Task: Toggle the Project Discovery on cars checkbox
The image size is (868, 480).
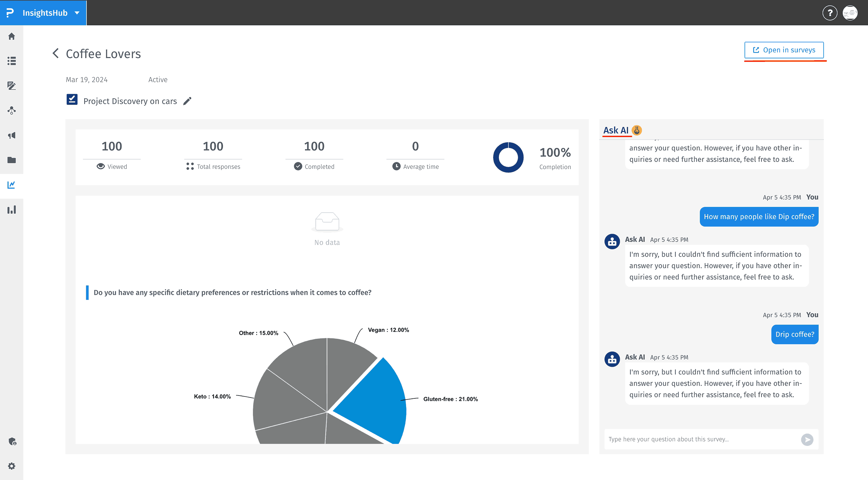Action: [x=72, y=99]
